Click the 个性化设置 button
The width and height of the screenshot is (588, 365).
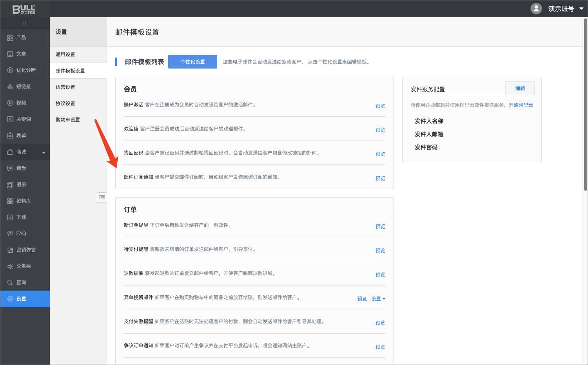pyautogui.click(x=192, y=62)
